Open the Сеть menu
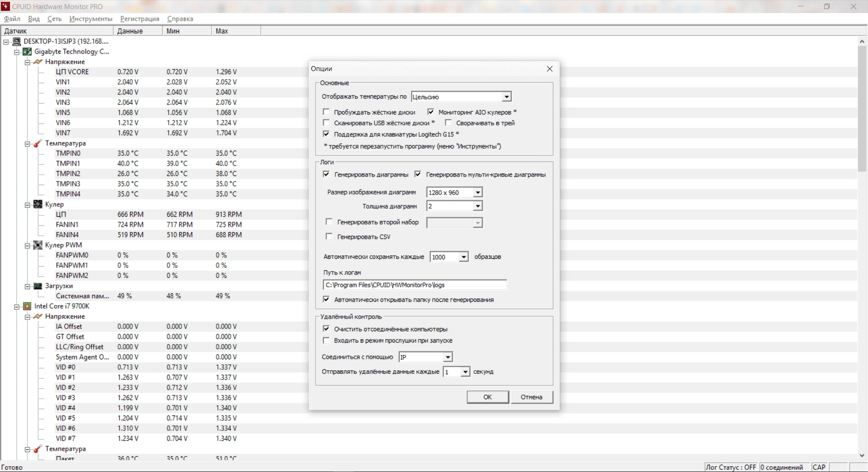This screenshot has width=868, height=472. click(x=54, y=19)
